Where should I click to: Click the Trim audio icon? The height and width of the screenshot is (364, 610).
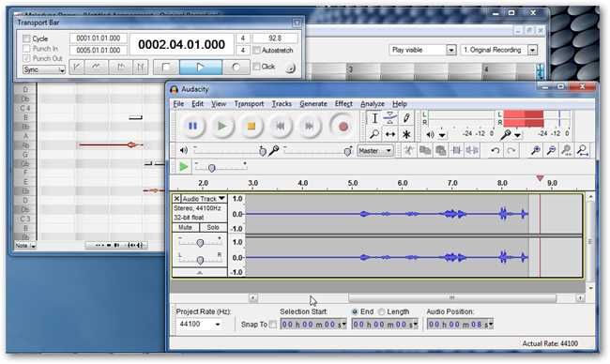click(457, 150)
